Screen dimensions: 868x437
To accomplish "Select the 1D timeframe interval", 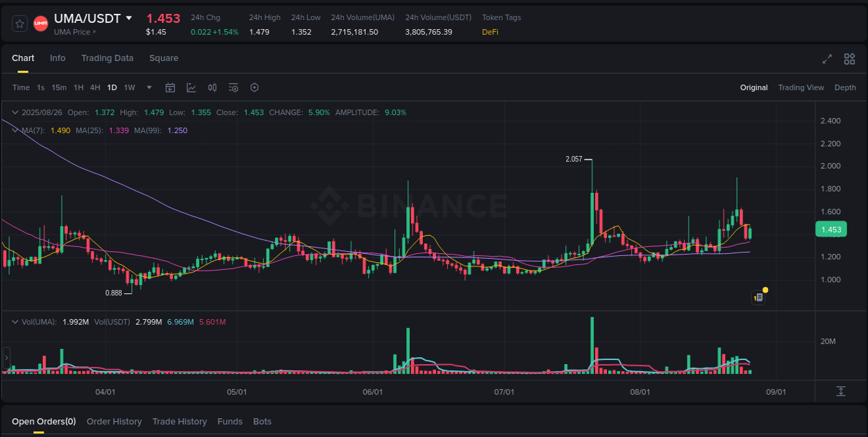I will click(x=112, y=87).
